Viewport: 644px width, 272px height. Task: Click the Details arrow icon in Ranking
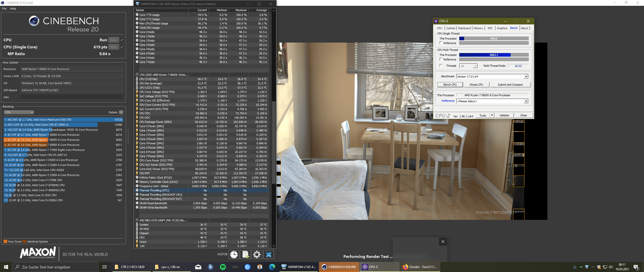click(121, 112)
